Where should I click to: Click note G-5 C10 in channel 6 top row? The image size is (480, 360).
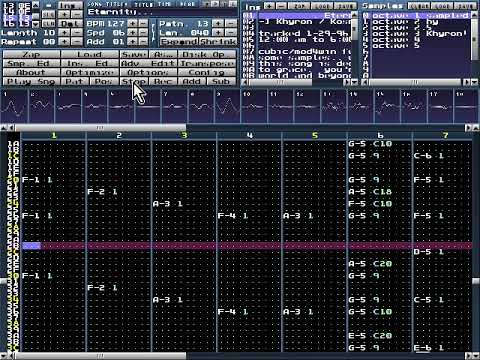[x=370, y=144]
